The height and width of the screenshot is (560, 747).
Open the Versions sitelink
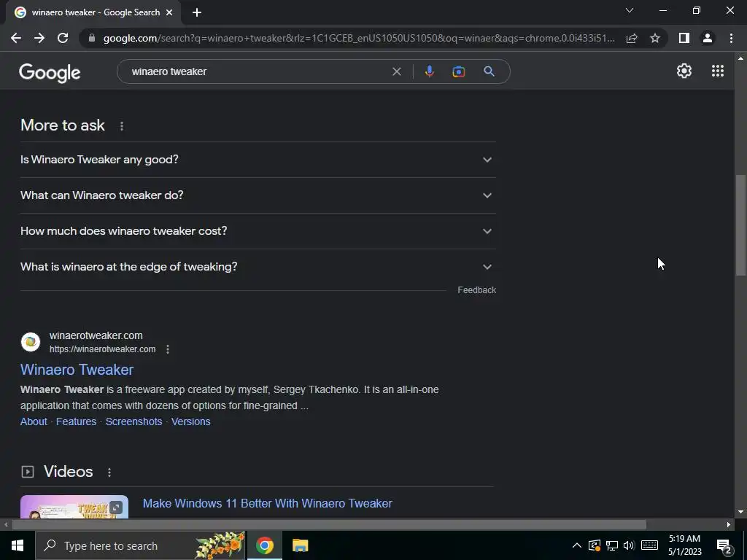(190, 421)
